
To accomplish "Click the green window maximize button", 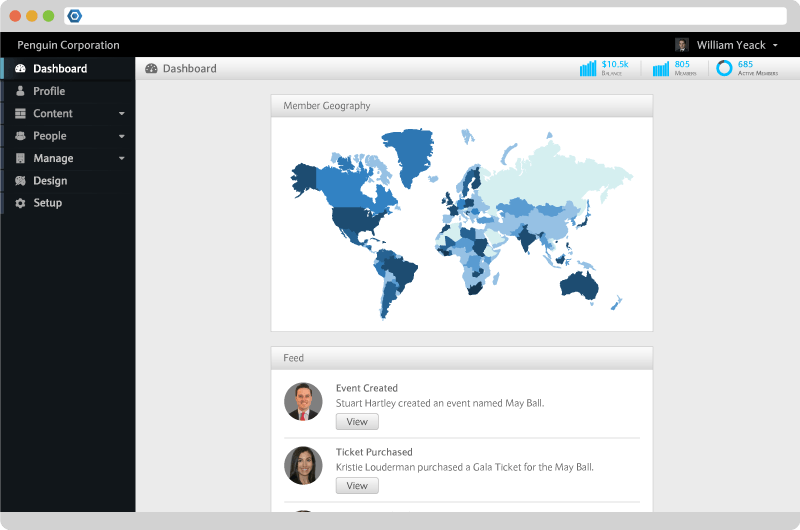I will point(48,16).
